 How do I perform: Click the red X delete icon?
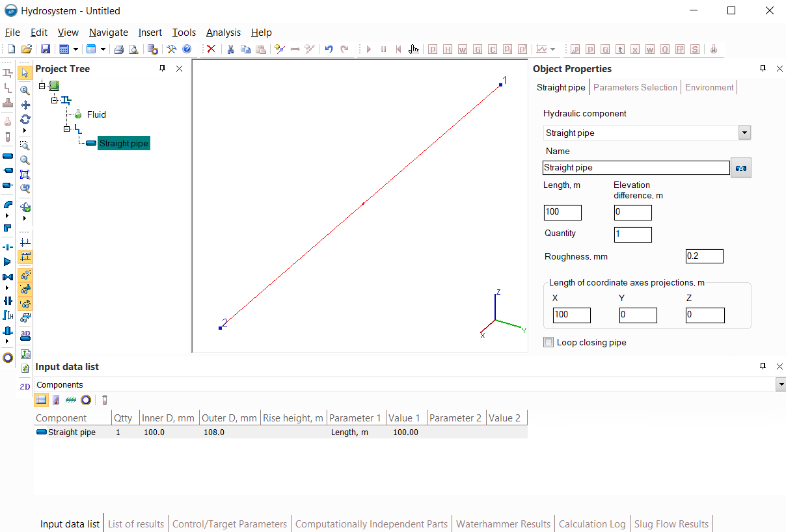coord(211,49)
